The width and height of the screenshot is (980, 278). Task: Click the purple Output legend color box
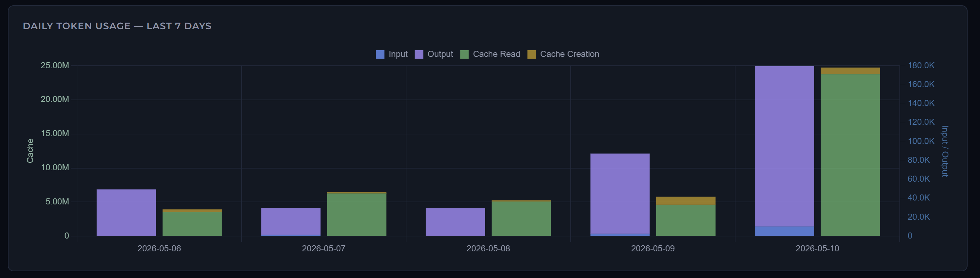pos(419,54)
